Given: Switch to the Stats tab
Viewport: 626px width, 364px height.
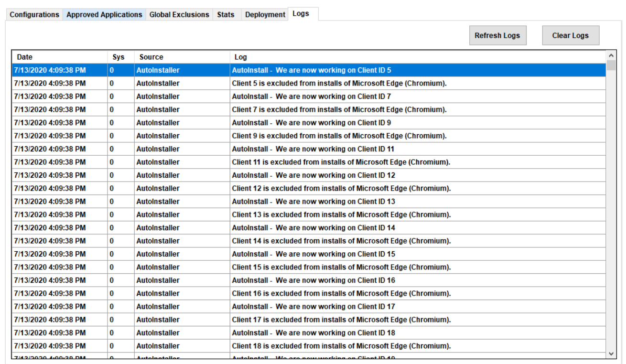Looking at the screenshot, I should click(226, 15).
